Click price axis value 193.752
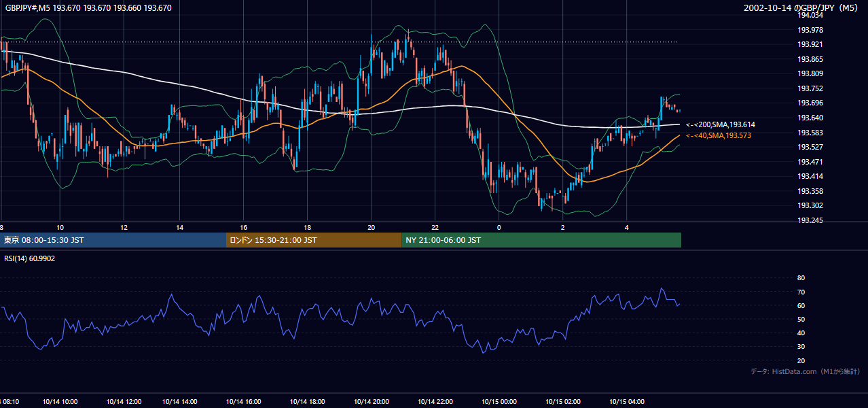This screenshot has width=868, height=408. 810,88
